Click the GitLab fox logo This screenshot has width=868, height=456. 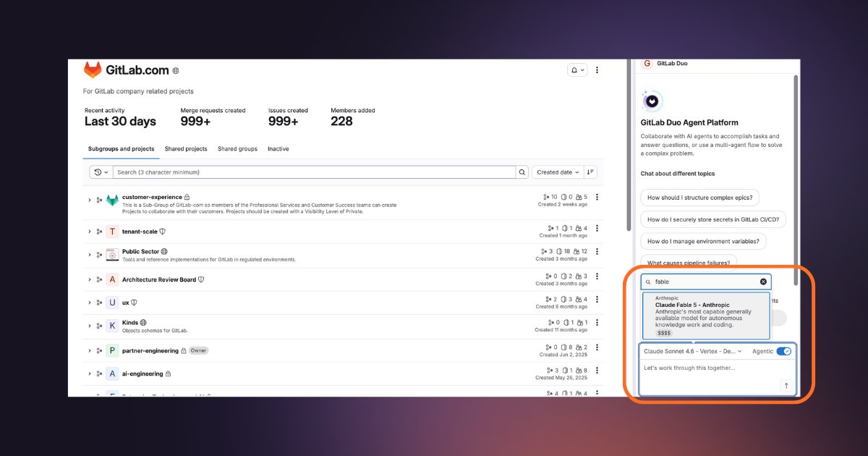click(x=93, y=70)
